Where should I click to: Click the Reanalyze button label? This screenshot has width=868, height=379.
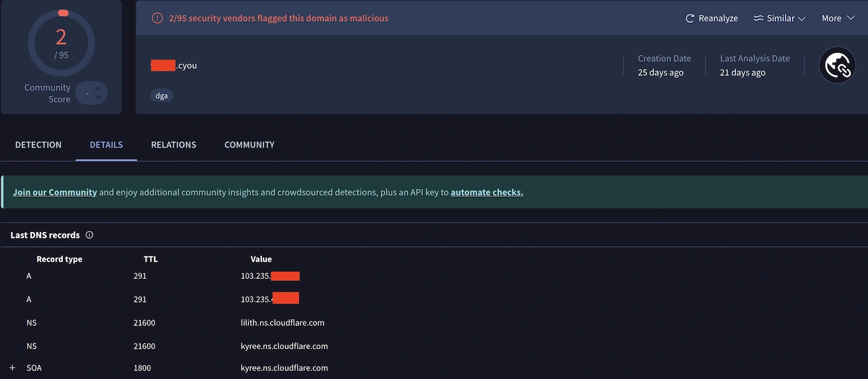click(718, 18)
